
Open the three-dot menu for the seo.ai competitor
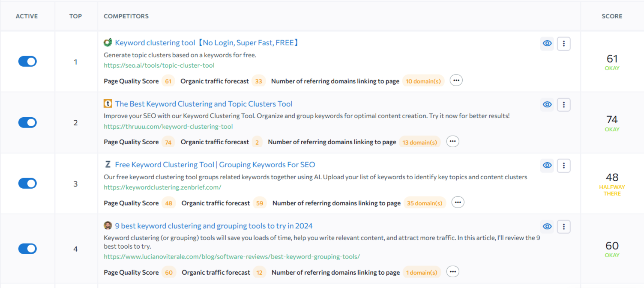tap(564, 43)
